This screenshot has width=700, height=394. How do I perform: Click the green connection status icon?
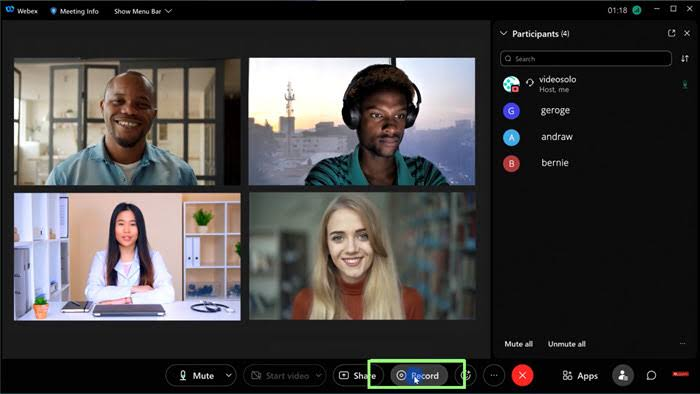(637, 10)
